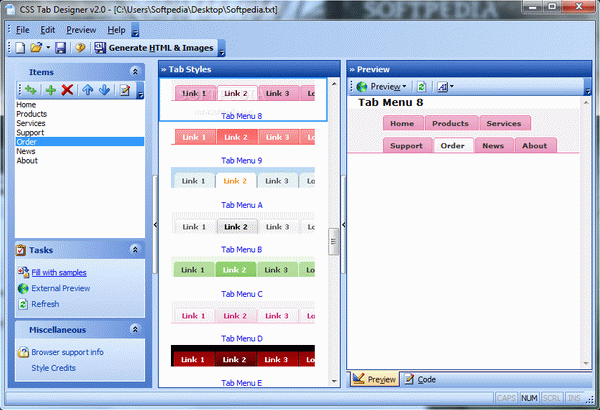The height and width of the screenshot is (410, 600).
Task: Expand menu bar toolbar options arrow
Action: tap(135, 31)
